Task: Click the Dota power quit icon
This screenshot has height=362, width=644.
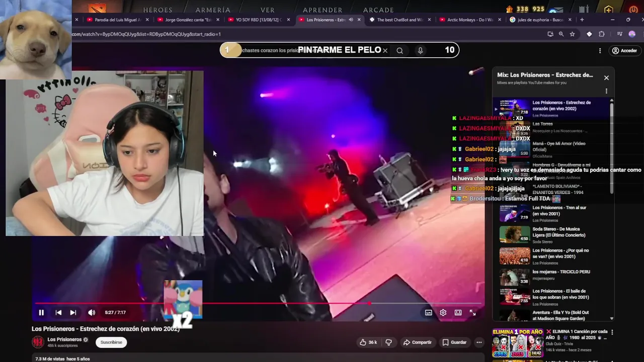Action: coord(633,10)
